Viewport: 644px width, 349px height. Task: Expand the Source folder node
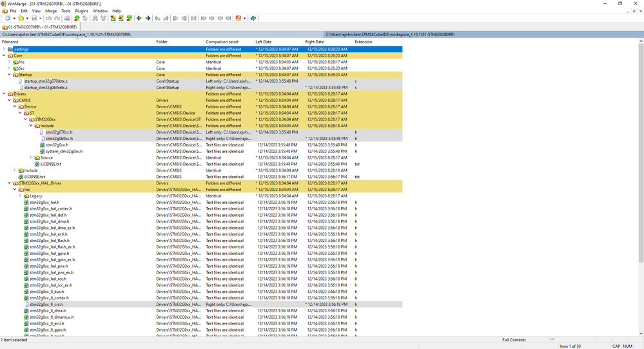(31, 157)
